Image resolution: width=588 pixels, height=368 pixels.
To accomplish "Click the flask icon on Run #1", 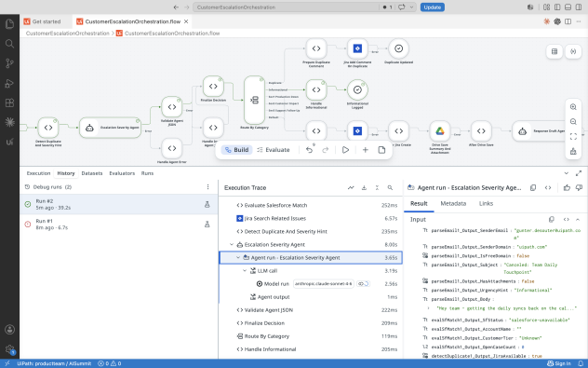I will (x=207, y=225).
